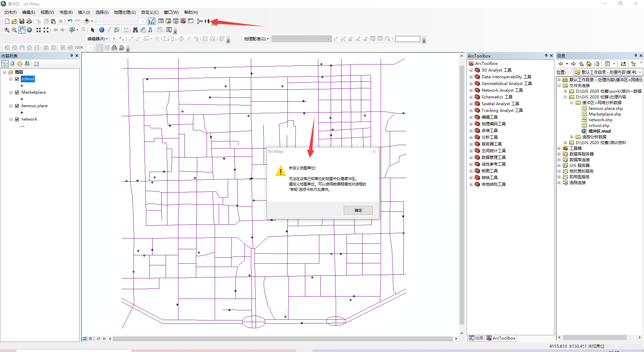
Task: List layers by visibility
Action: point(20,64)
